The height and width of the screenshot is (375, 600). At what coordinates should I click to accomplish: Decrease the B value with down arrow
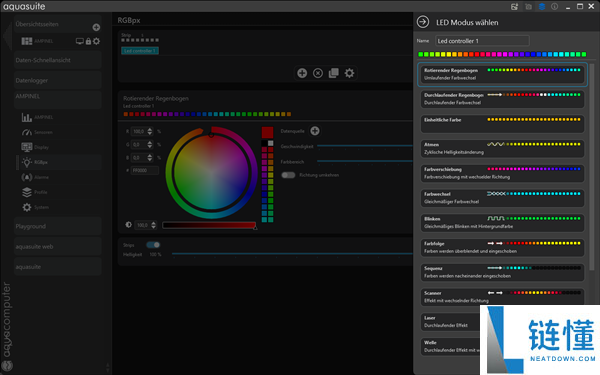(x=150, y=160)
